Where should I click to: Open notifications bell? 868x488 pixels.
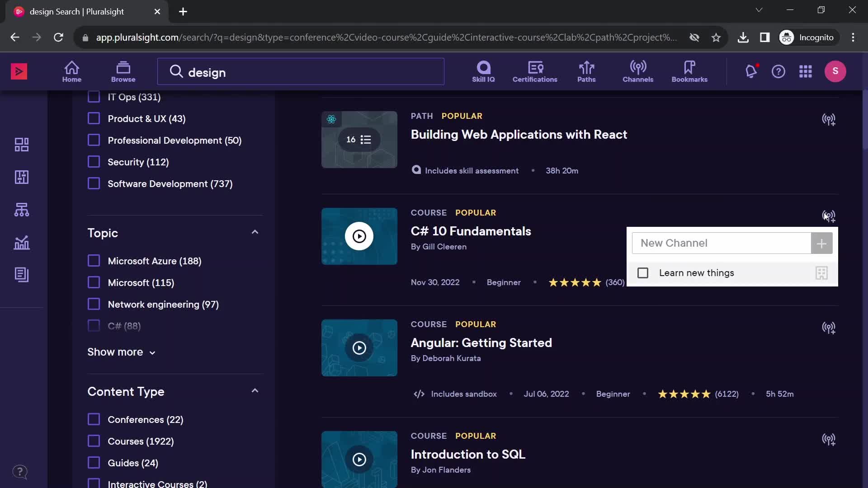[751, 71]
